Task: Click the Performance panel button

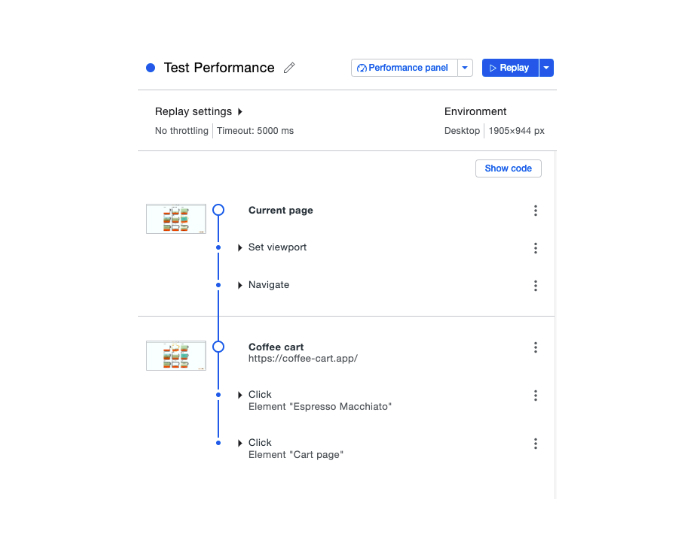Action: tap(404, 68)
